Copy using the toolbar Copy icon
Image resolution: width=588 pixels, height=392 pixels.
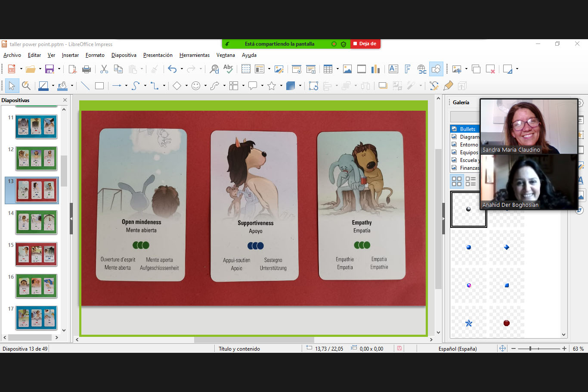[x=118, y=69]
